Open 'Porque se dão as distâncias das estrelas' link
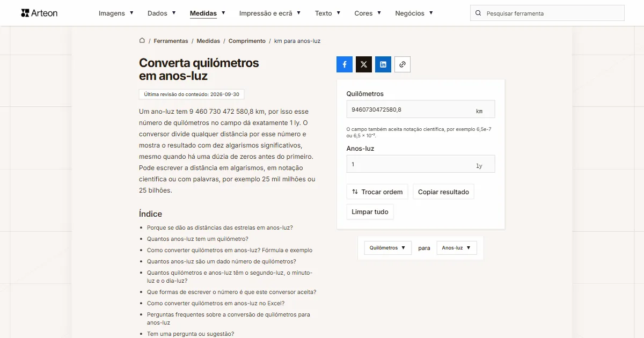 coord(220,227)
